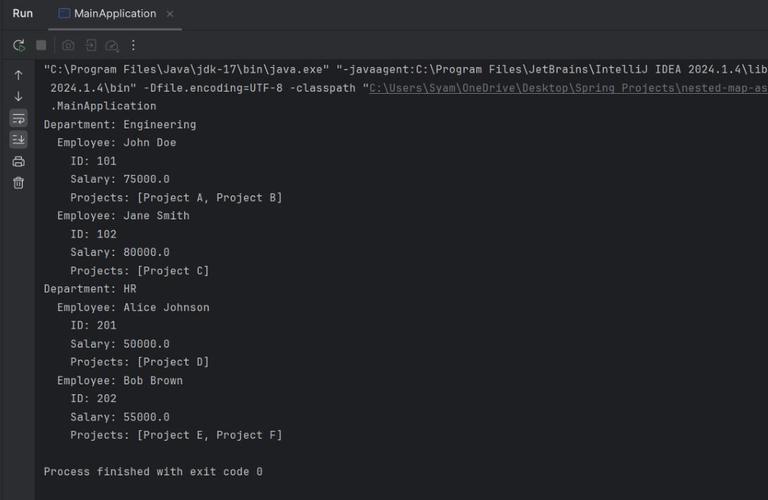Click the Up the stack trace arrow

18,75
